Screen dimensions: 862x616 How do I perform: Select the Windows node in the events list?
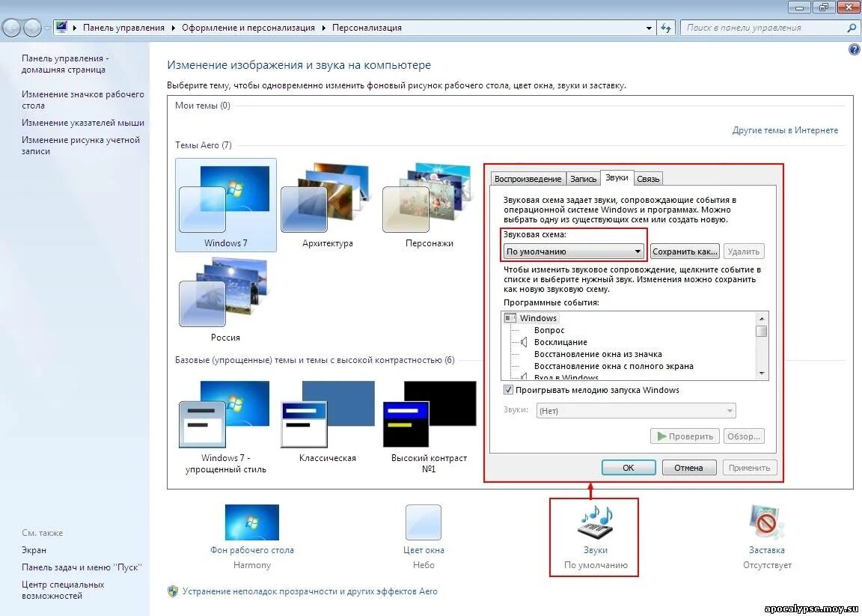tap(538, 318)
